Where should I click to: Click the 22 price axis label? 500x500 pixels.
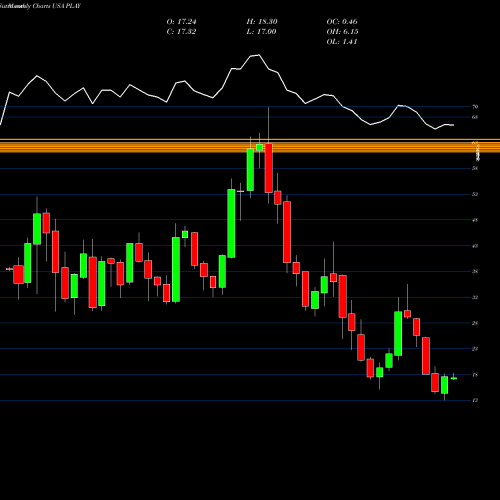[x=475, y=349]
